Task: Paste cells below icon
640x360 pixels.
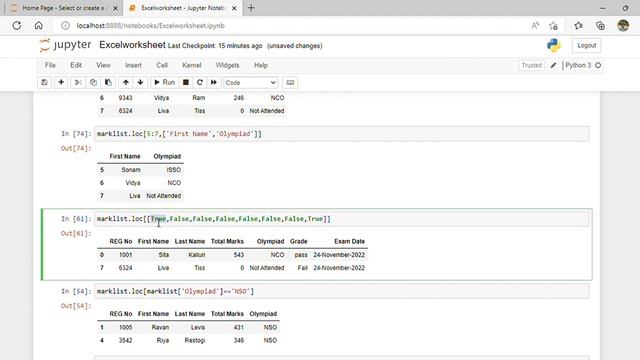Action: (108, 82)
